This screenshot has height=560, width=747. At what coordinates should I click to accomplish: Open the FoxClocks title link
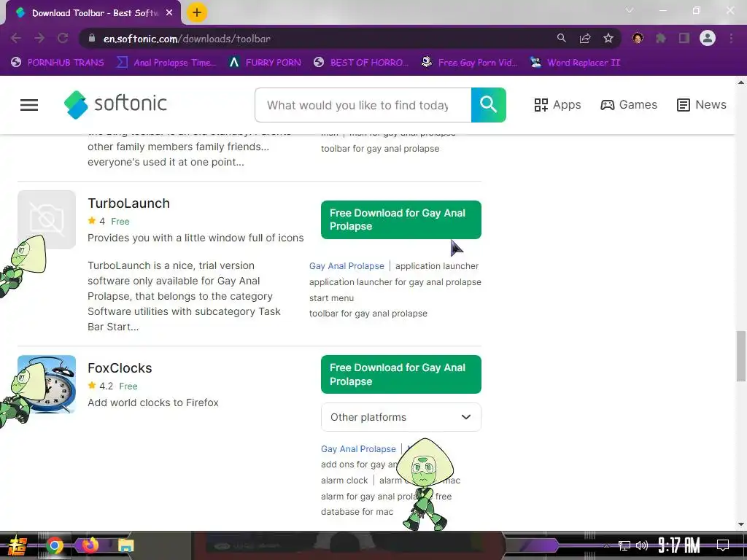click(120, 368)
